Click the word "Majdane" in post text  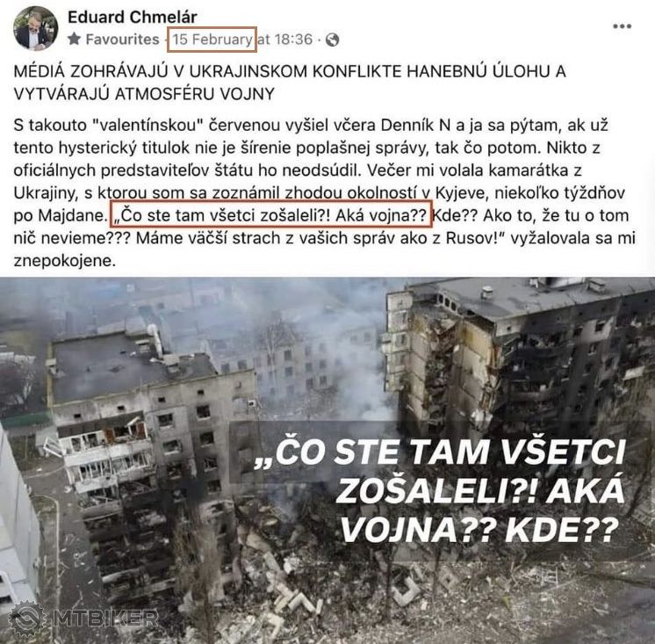click(69, 215)
